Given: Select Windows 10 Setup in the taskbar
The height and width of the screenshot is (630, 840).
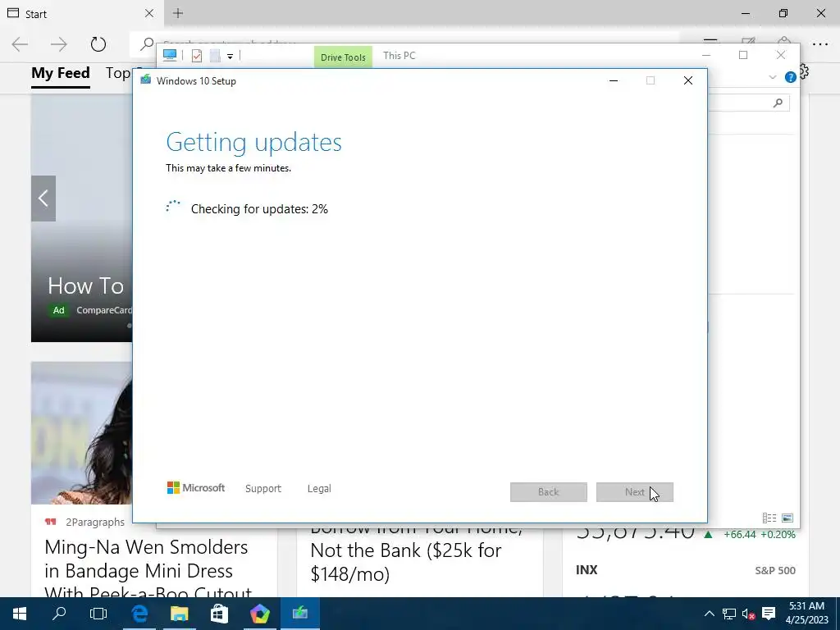Looking at the screenshot, I should [300, 614].
